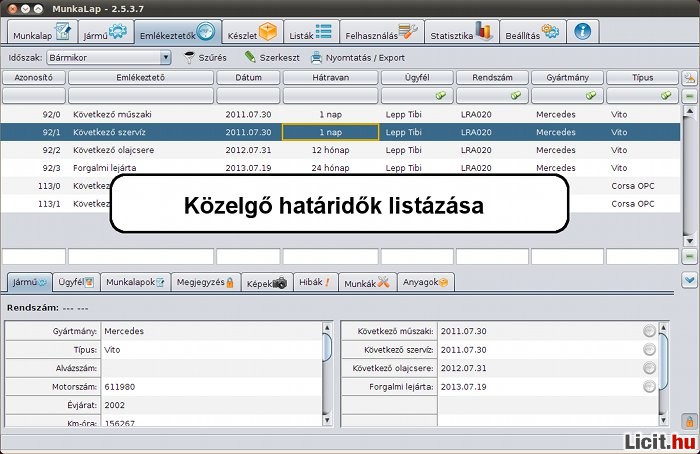Click the Gyártmány filter picker icon
Image resolution: width=700 pixels, height=454 pixels.
(591, 96)
